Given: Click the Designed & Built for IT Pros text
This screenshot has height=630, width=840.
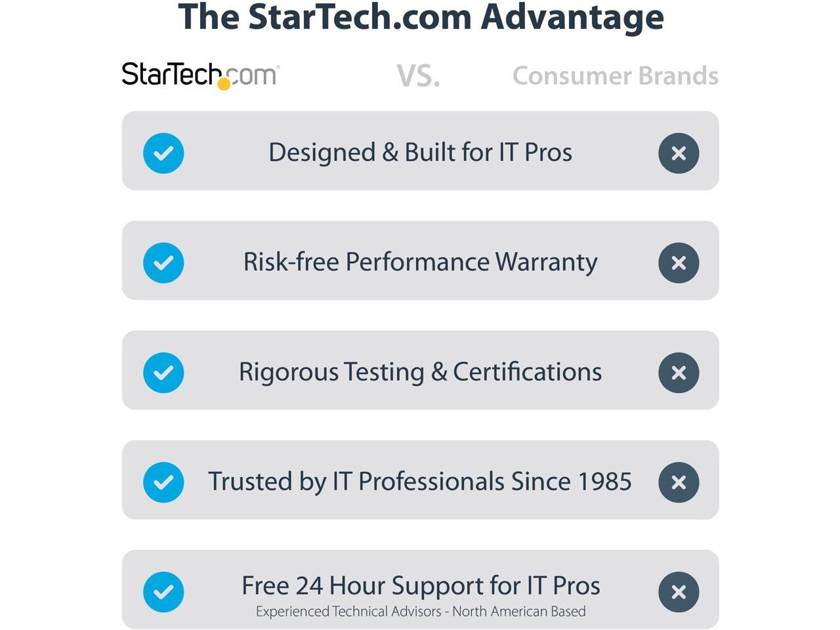Looking at the screenshot, I should (420, 152).
